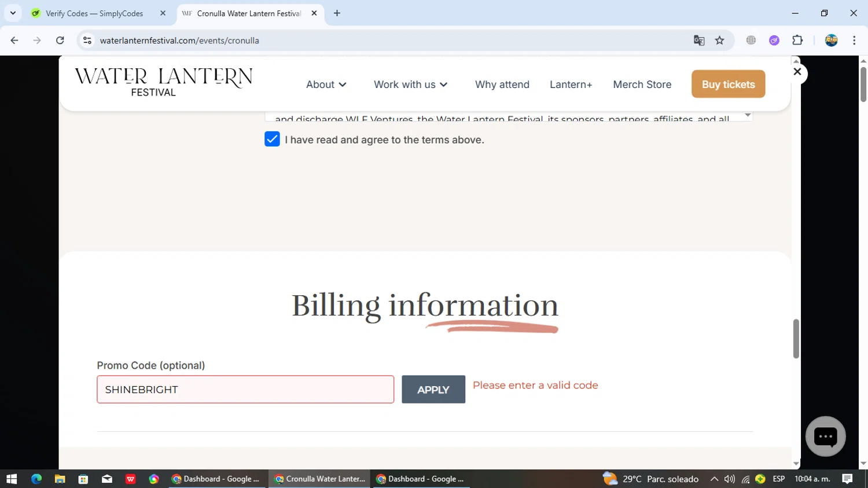Expand the About navigation dropdown
Viewport: 868px width, 488px height.
coord(326,85)
